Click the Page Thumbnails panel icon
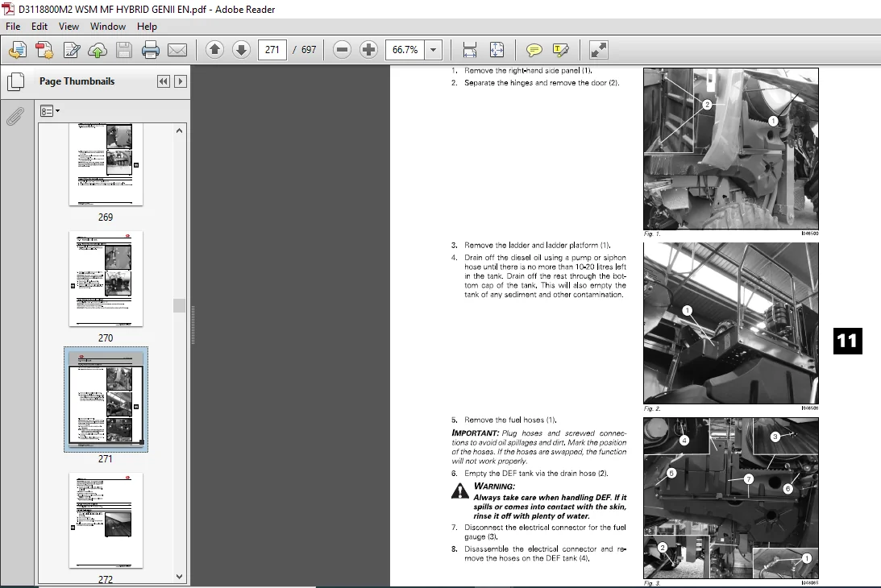881x588 pixels. [x=16, y=81]
